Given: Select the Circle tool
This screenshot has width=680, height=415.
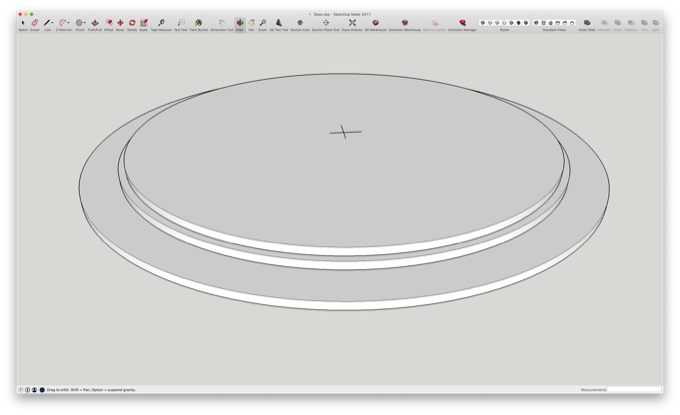Looking at the screenshot, I should click(79, 23).
